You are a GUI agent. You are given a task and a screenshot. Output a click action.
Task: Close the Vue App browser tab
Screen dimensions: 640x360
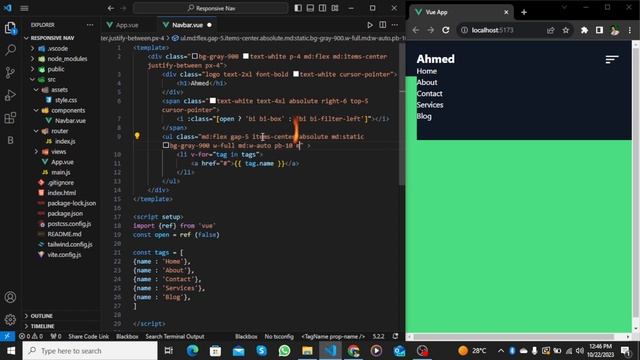[506, 12]
